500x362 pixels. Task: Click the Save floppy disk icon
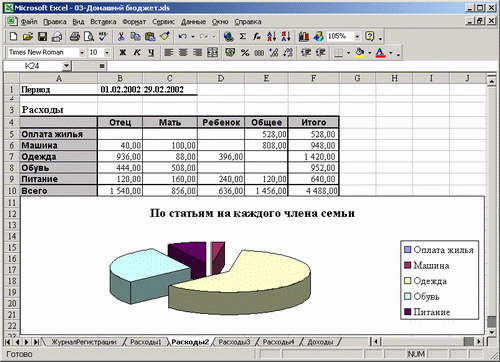(42, 36)
